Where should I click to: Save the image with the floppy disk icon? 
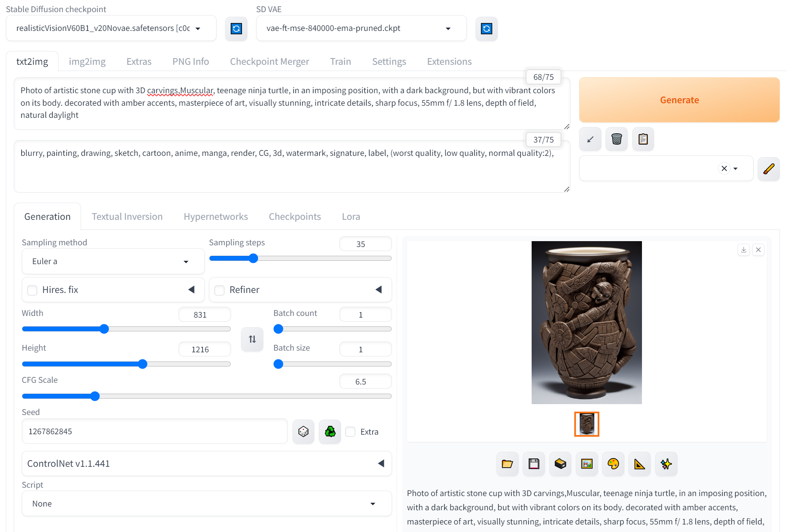534,463
